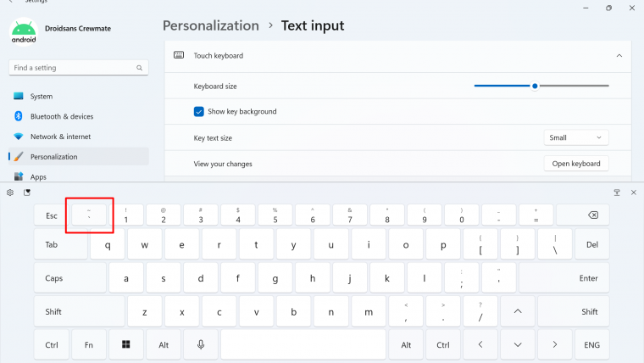Image resolution: width=644 pixels, height=363 pixels.
Task: Navigate back to Personalization breadcrumb
Action: tap(211, 25)
